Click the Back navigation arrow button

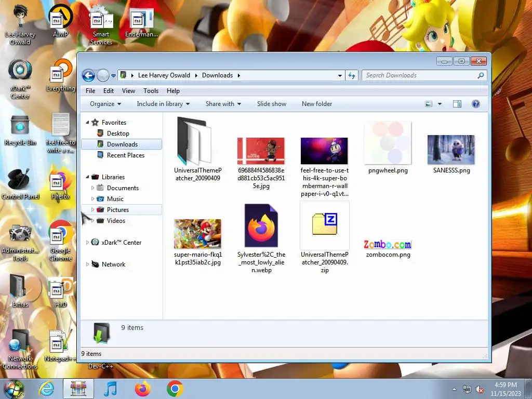tap(88, 75)
